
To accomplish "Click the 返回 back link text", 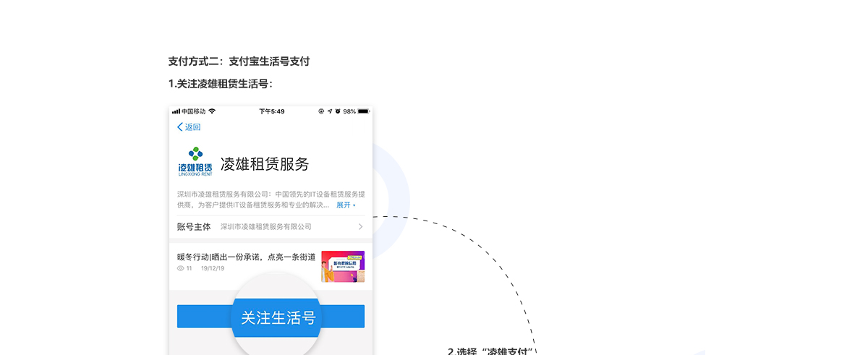I will point(192,127).
